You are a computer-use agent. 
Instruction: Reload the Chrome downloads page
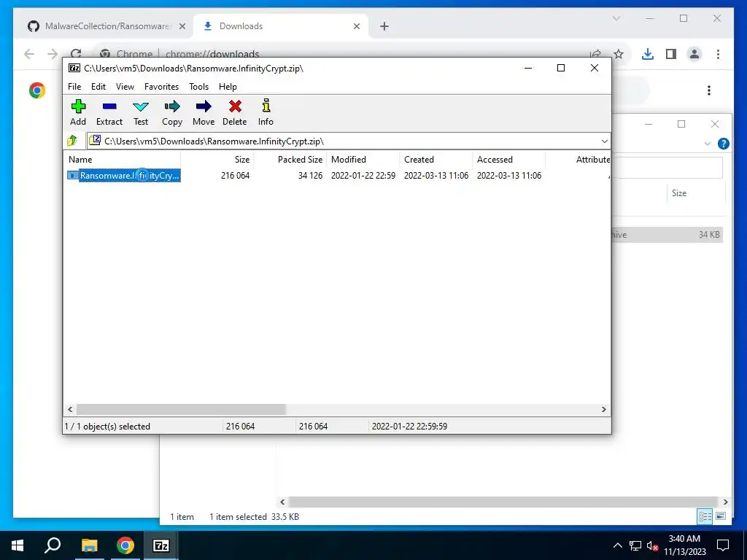click(76, 52)
